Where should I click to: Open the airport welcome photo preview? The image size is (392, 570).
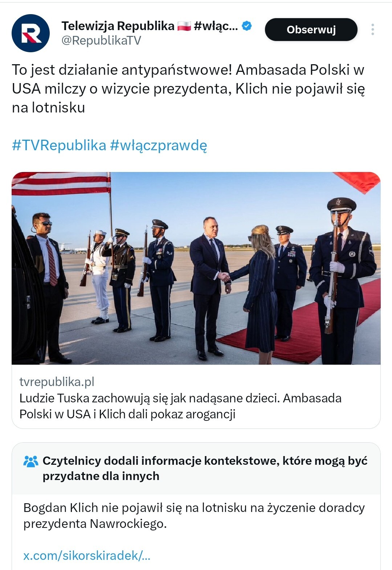196,268
